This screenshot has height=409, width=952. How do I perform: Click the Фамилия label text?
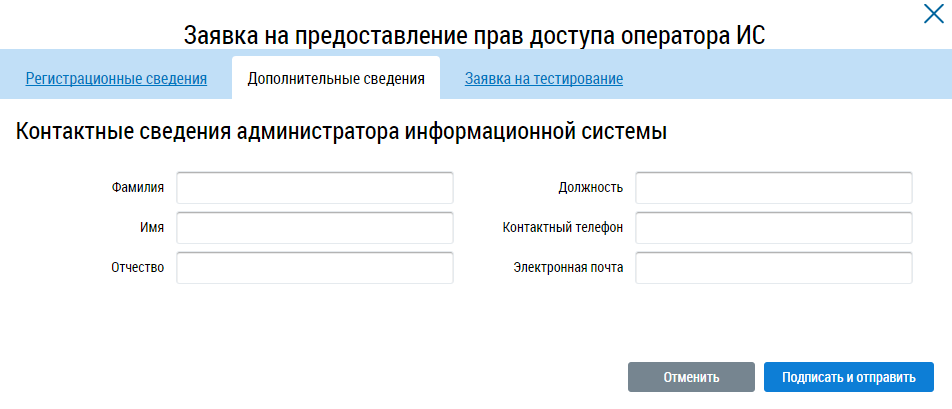(138, 188)
